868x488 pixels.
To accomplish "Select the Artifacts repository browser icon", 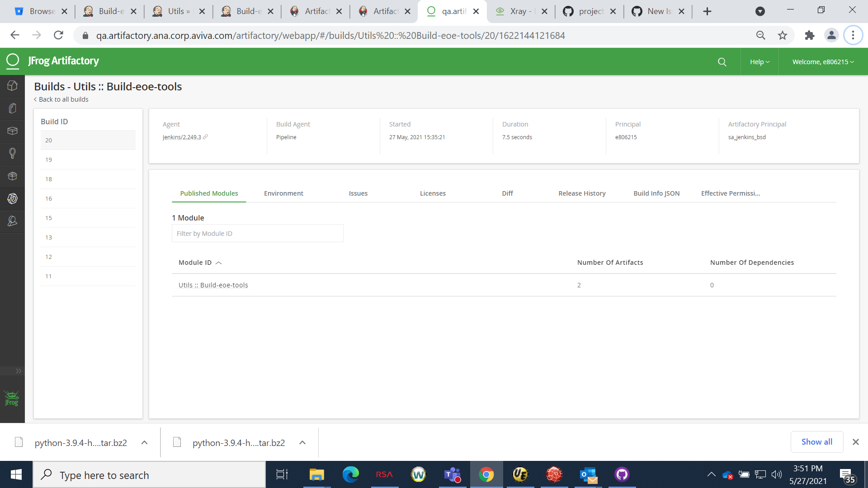I will pyautogui.click(x=12, y=108).
